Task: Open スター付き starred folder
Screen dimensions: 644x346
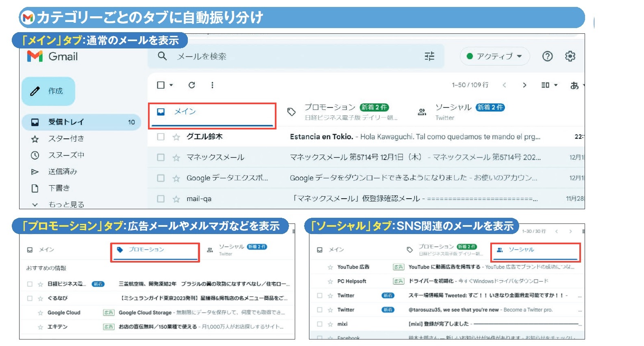Action: (x=66, y=139)
